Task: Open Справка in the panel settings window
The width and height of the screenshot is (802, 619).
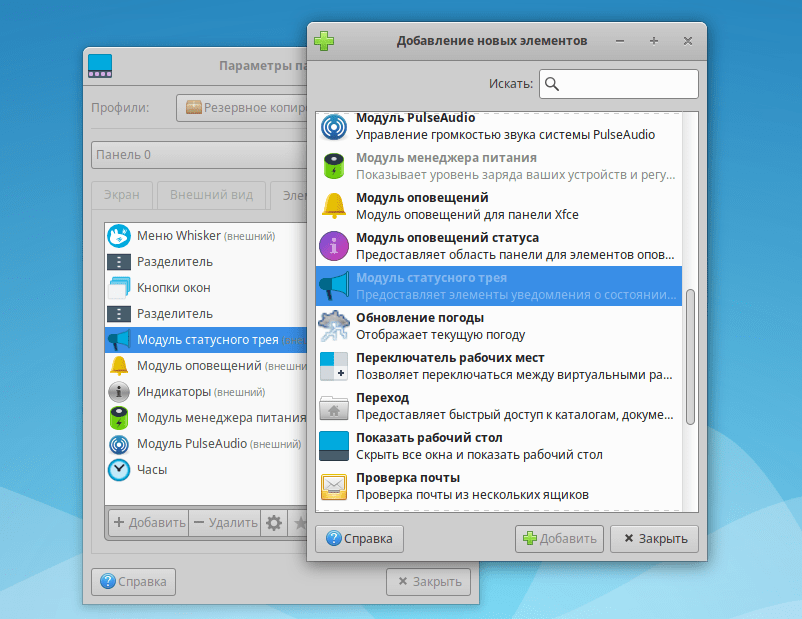Action: 133,582
